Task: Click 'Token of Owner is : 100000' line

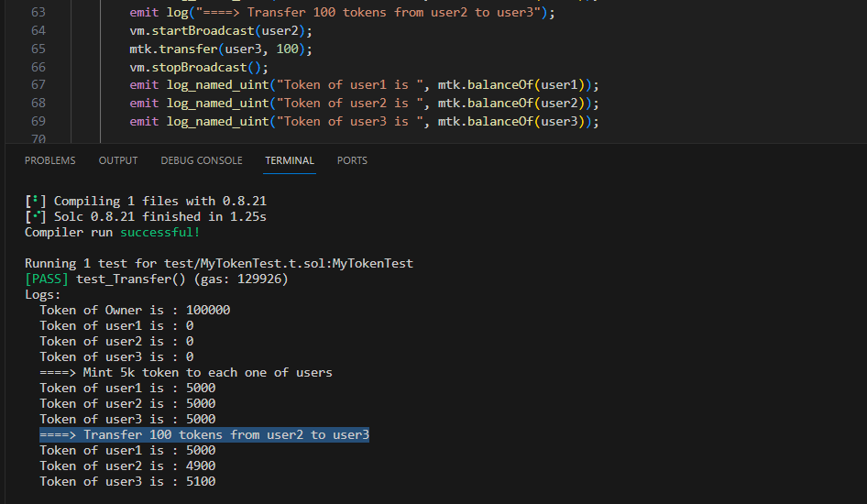Action: click(135, 310)
